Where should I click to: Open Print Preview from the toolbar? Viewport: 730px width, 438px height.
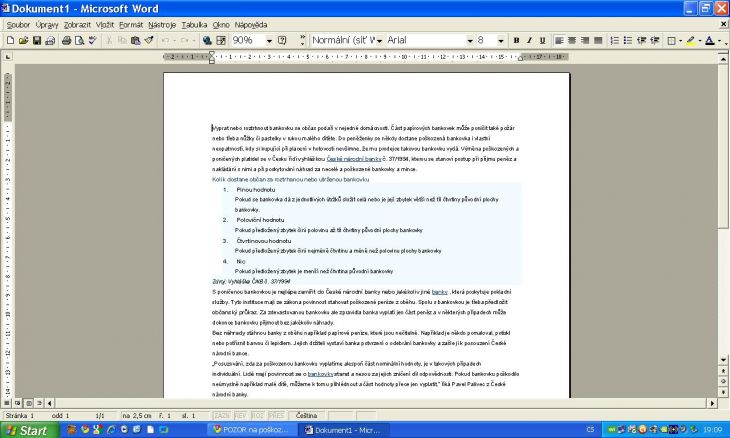[80, 40]
